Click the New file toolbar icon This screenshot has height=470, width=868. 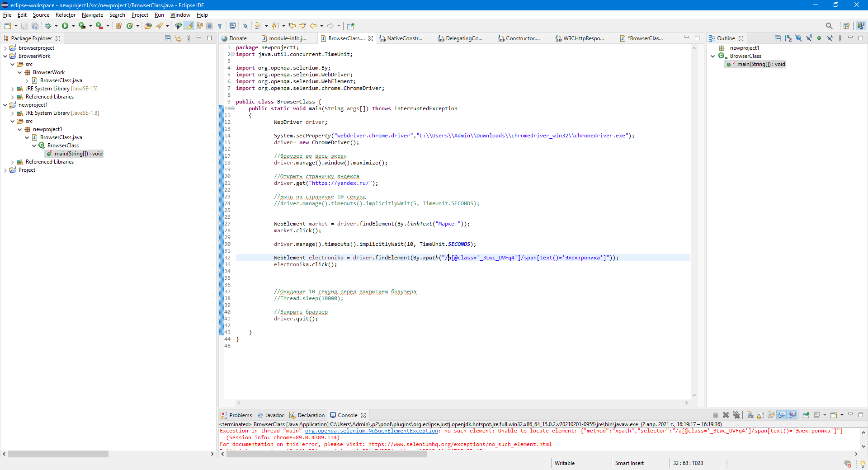point(8,26)
